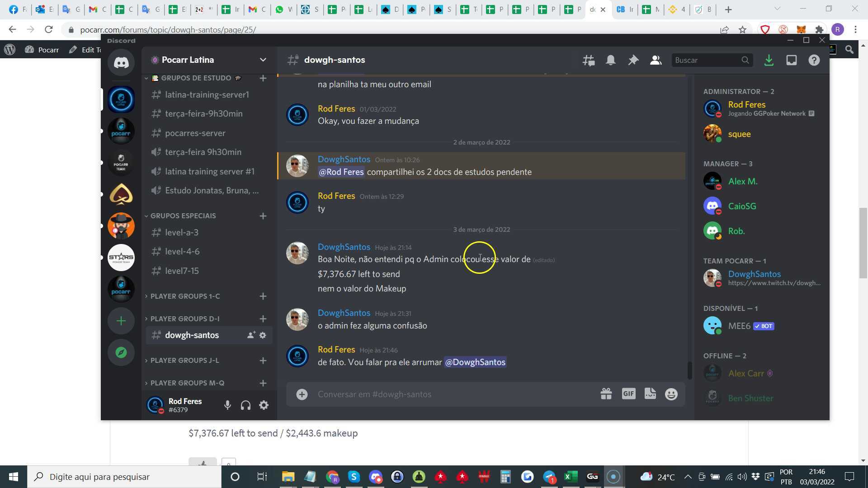The height and width of the screenshot is (488, 868).
Task: Open Excel from the Windows taskbar
Action: [571, 477]
